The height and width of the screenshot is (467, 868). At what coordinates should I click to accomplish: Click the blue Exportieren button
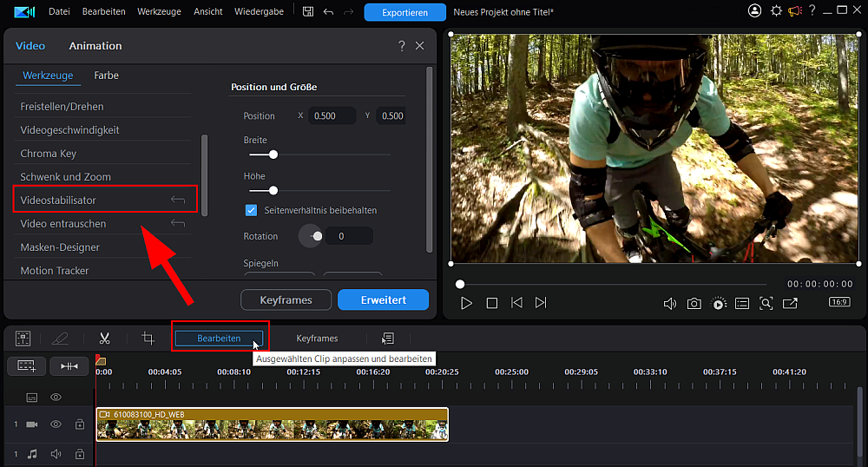click(404, 12)
